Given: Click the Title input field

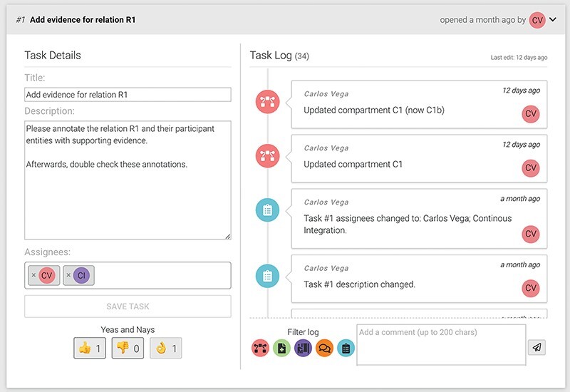Looking at the screenshot, I should pyautogui.click(x=128, y=94).
